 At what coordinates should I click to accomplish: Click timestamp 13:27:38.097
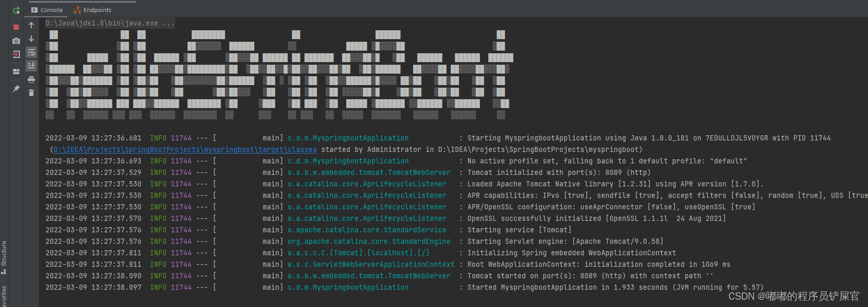tap(116, 287)
